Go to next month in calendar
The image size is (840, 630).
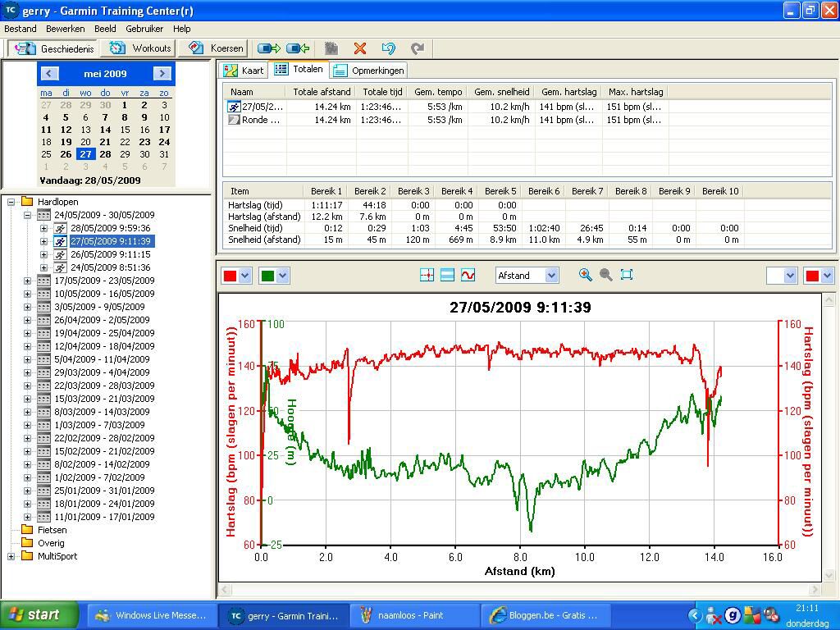pos(162,73)
